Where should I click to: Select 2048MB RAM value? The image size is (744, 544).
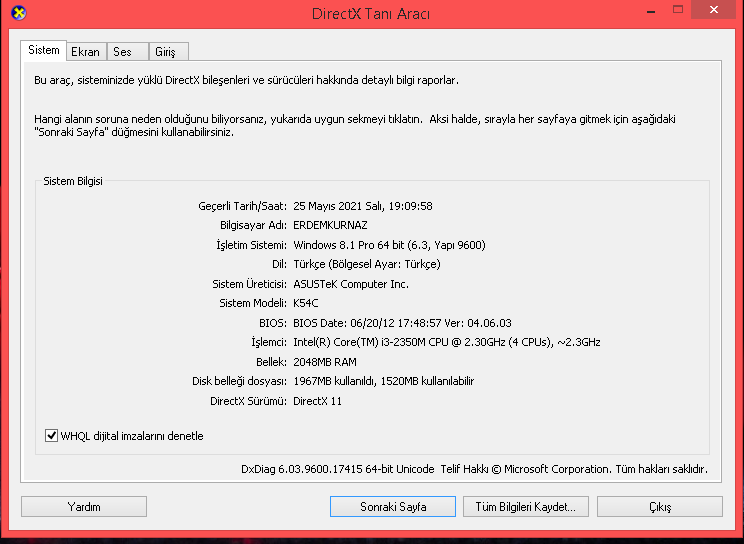point(325,362)
